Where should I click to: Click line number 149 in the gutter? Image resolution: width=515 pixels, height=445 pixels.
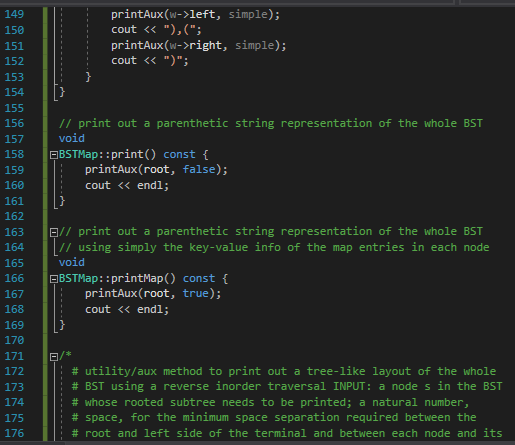click(14, 14)
